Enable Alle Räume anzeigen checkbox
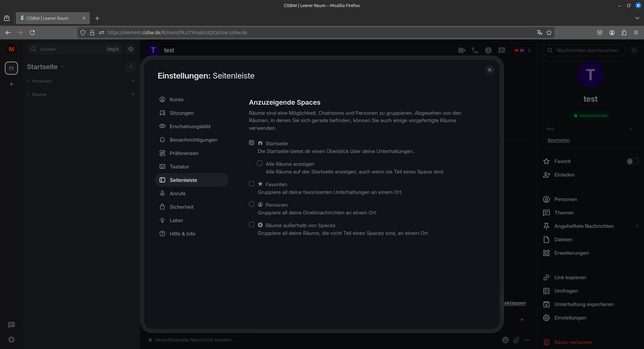 [260, 163]
